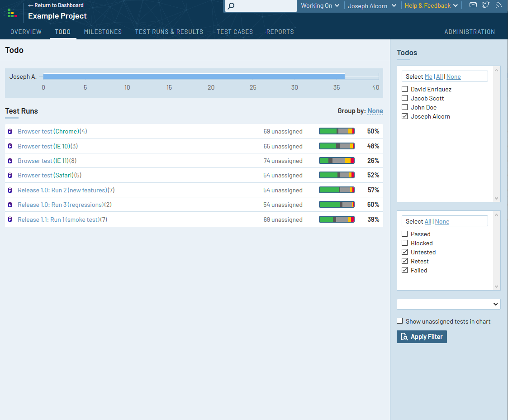This screenshot has height=420, width=508.
Task: Open the mail envelope icon
Action: [x=473, y=5]
